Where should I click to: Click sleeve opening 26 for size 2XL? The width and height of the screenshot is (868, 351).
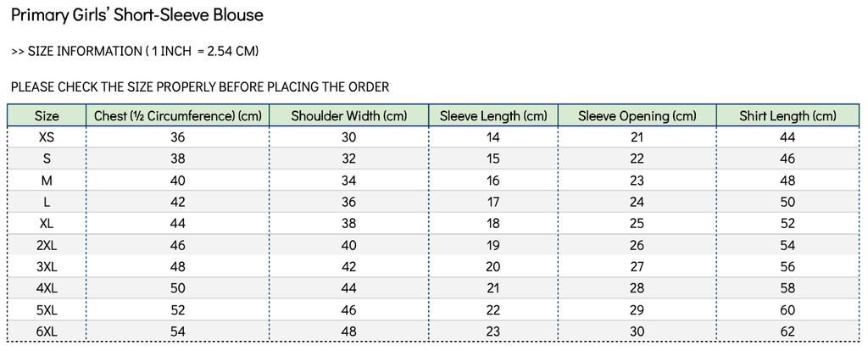tap(637, 245)
